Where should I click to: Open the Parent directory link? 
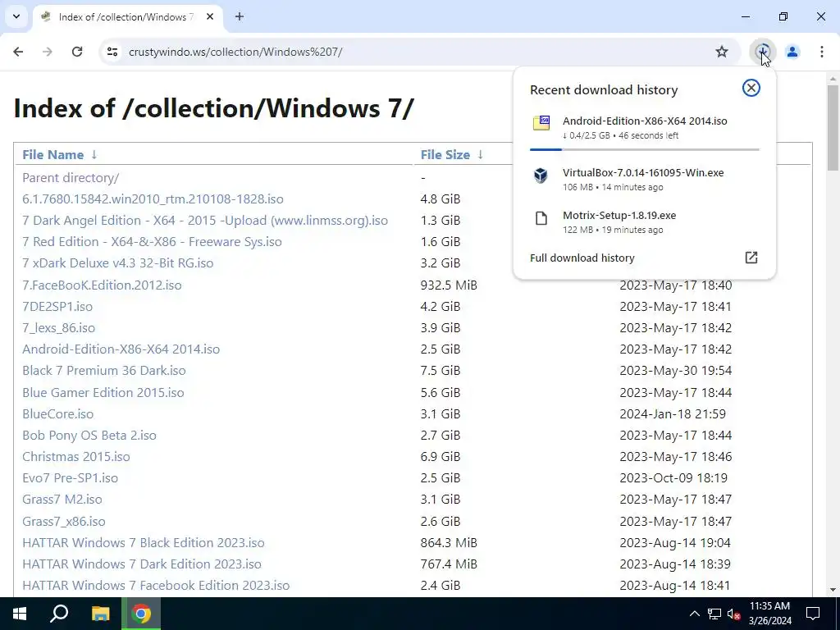71,177
